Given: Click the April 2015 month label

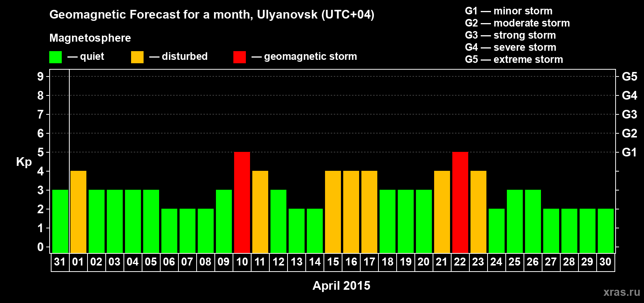Looking at the screenshot, I should pyautogui.click(x=341, y=286).
